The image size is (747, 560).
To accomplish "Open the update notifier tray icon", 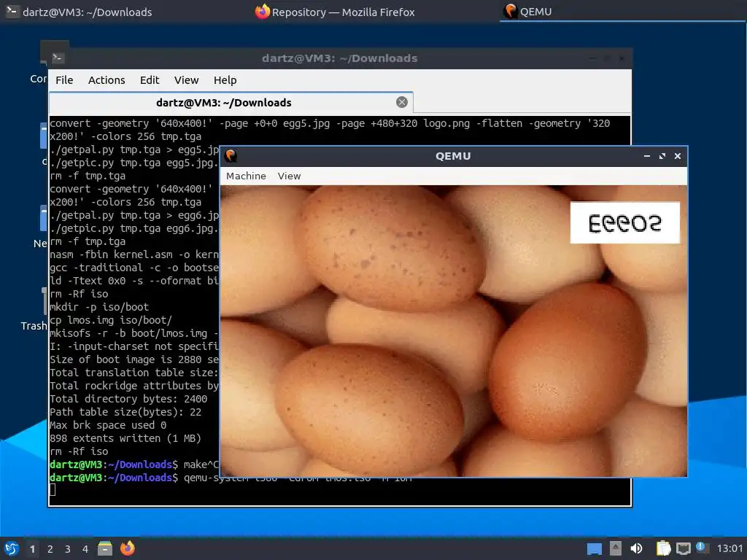I will coord(703,548).
